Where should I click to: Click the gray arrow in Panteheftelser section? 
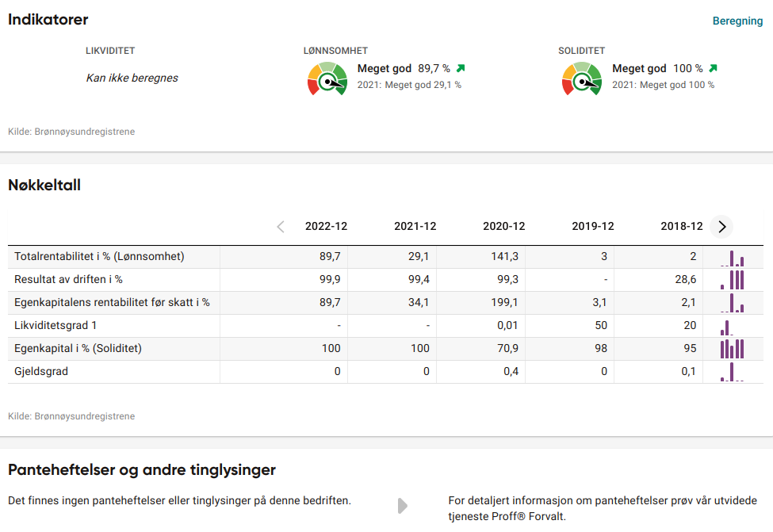(x=402, y=506)
